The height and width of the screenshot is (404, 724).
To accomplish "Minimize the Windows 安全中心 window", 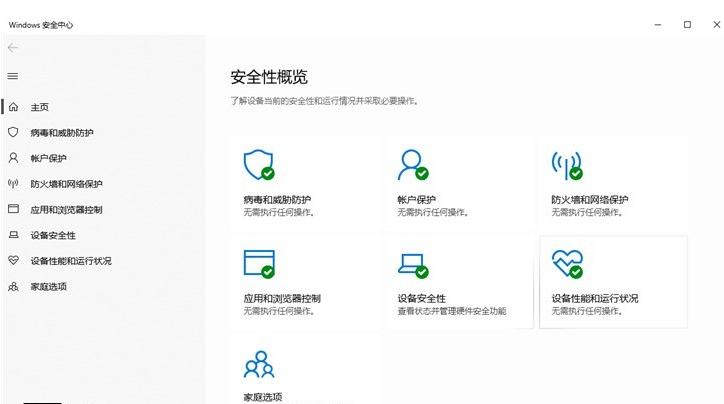I will 658,24.
